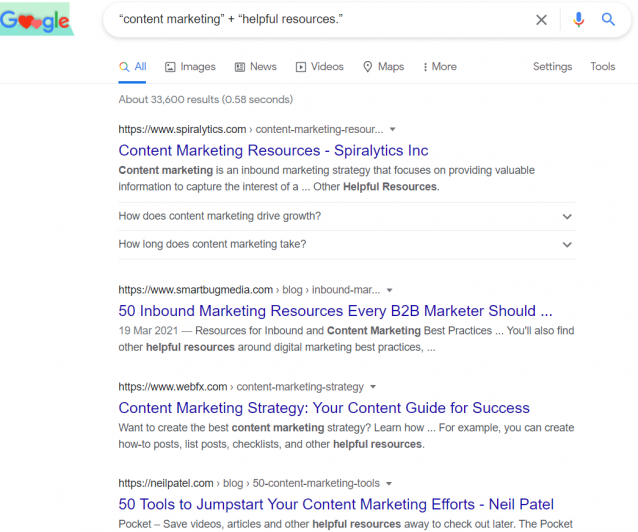Open dropdown arrow beside neilpatel.com URL
This screenshot has height=532, width=638.
[x=389, y=484]
